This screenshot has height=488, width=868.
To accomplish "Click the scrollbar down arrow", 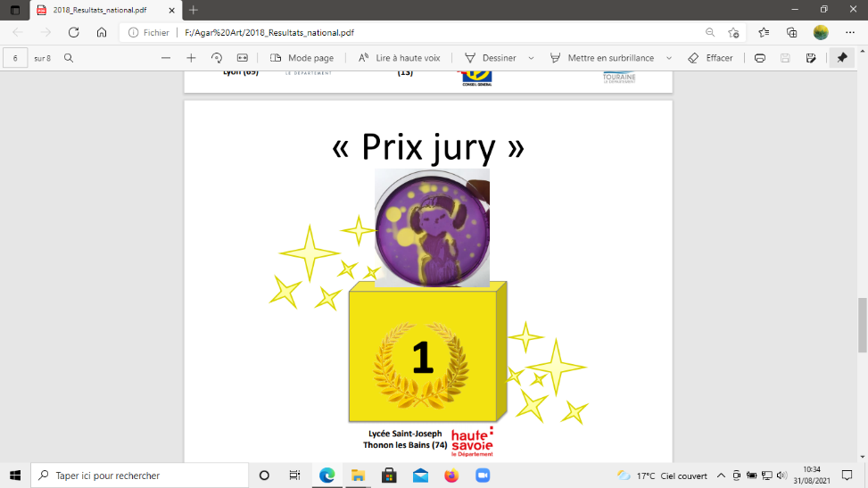I will pyautogui.click(x=863, y=457).
